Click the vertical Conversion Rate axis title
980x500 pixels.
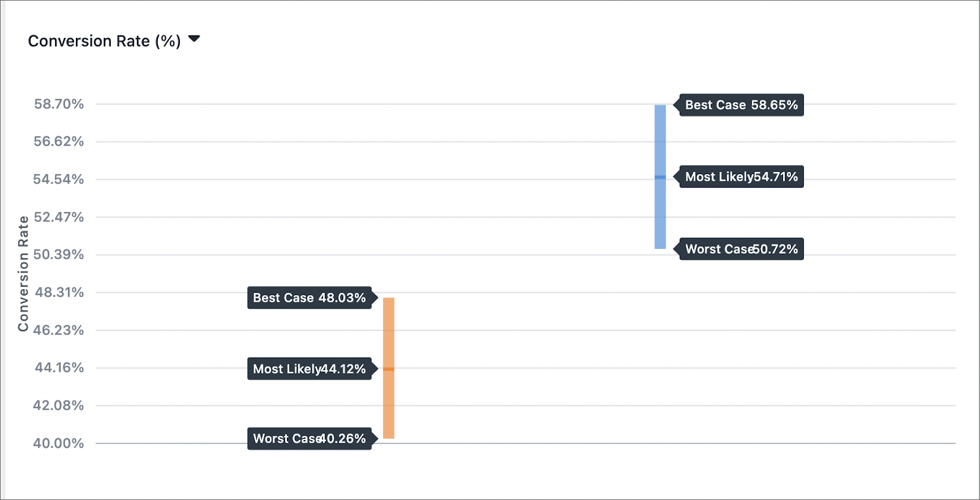[x=23, y=274]
